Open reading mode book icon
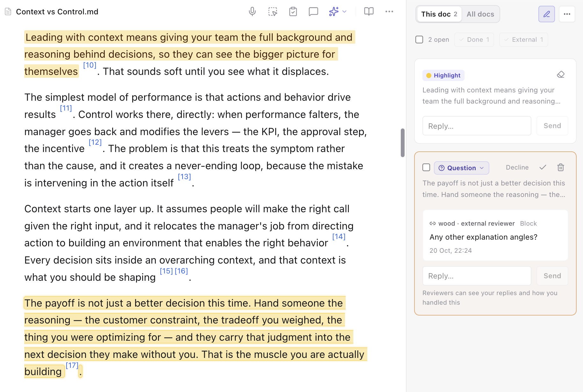This screenshot has height=392, width=583. coord(369,12)
